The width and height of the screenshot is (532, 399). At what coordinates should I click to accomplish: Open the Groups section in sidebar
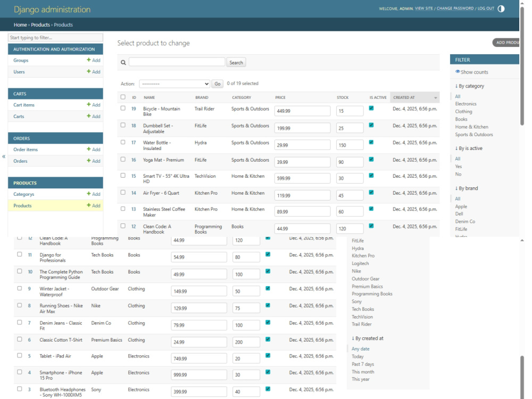pos(21,60)
